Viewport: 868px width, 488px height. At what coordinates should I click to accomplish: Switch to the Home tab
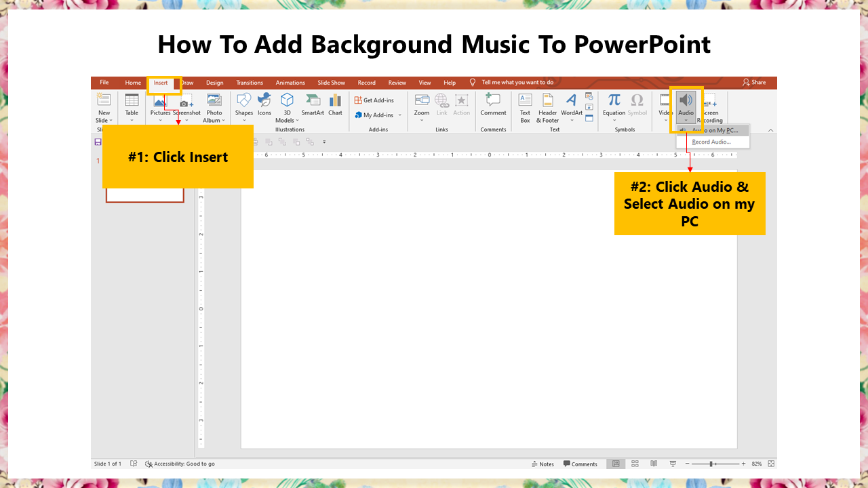pyautogui.click(x=133, y=83)
